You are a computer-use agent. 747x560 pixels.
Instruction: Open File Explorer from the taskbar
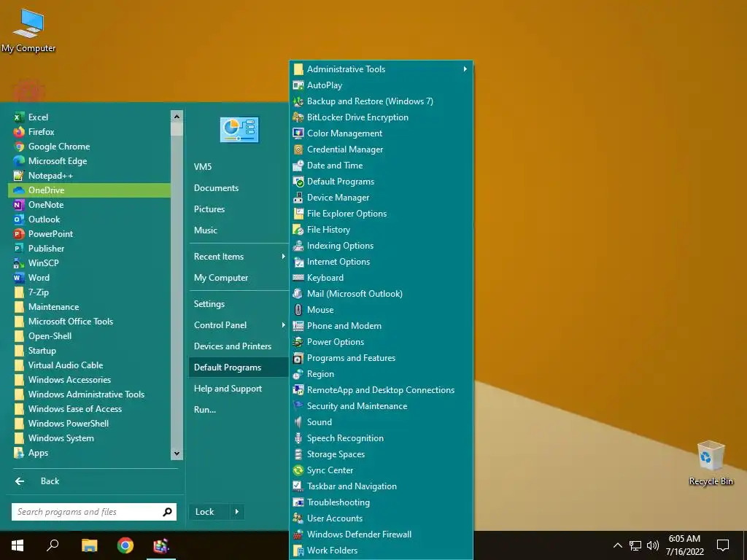[x=89, y=545]
